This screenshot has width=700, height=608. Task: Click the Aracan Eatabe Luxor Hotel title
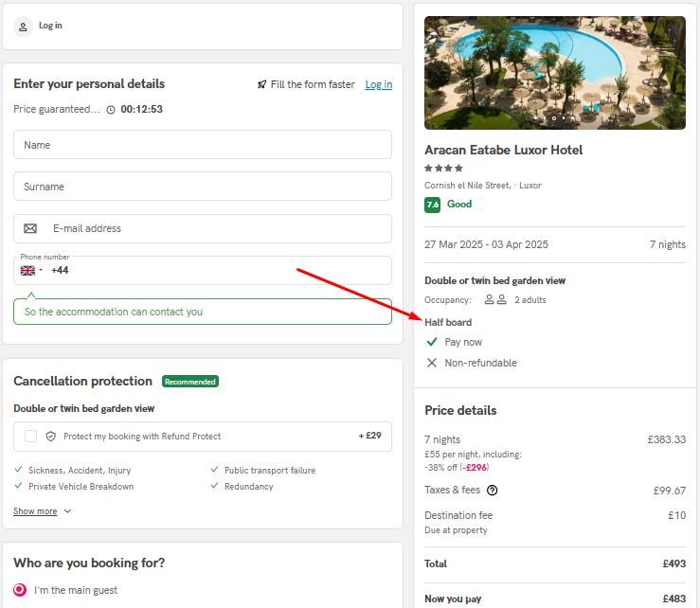tap(504, 150)
